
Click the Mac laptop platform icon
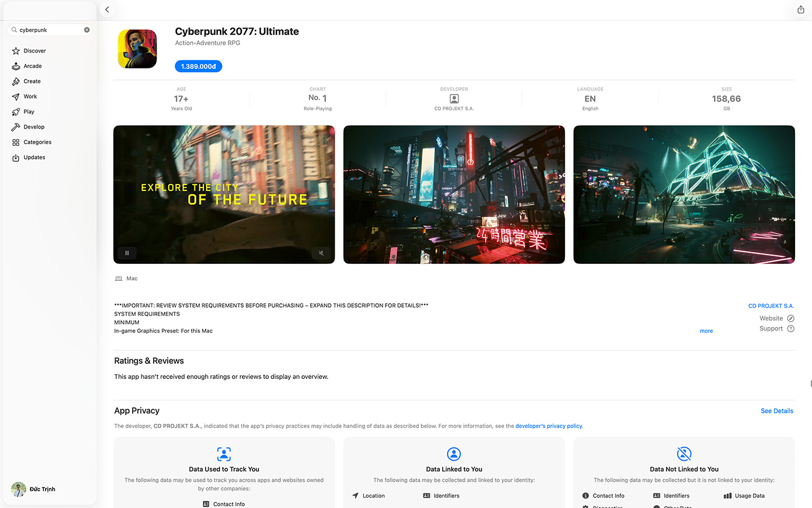point(119,279)
